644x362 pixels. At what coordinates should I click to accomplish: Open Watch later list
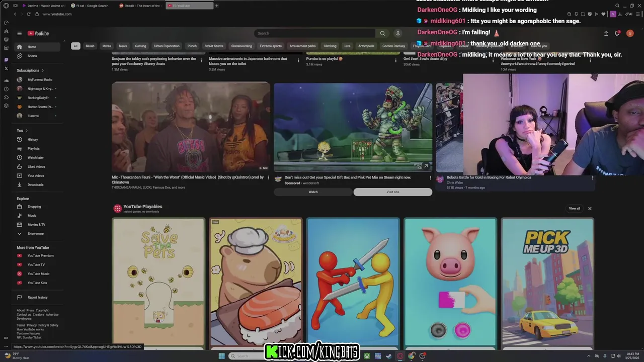click(x=37, y=157)
